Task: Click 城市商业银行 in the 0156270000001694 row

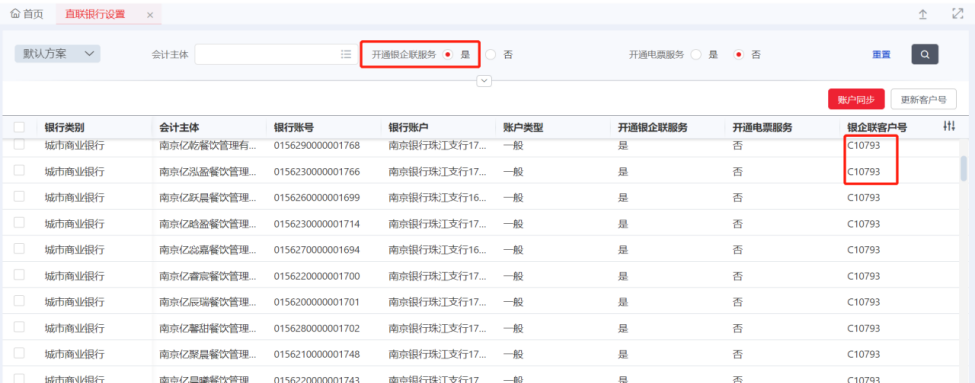Action: coord(75,250)
